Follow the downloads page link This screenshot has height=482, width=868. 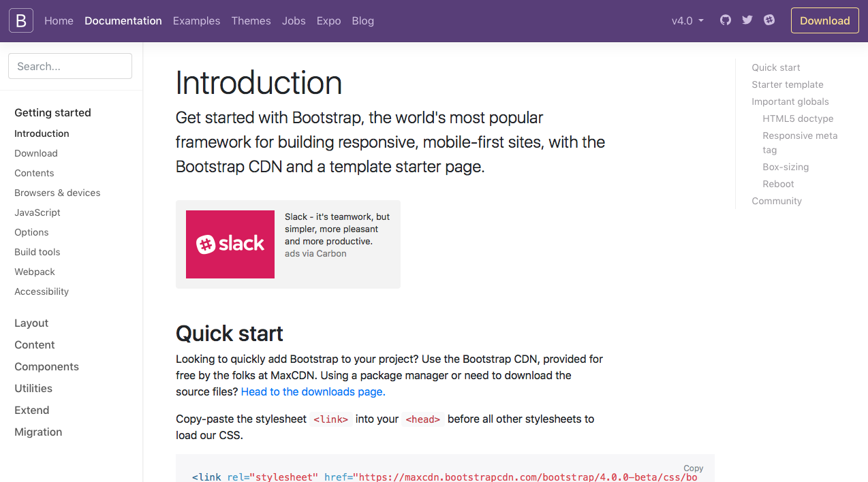tap(312, 391)
